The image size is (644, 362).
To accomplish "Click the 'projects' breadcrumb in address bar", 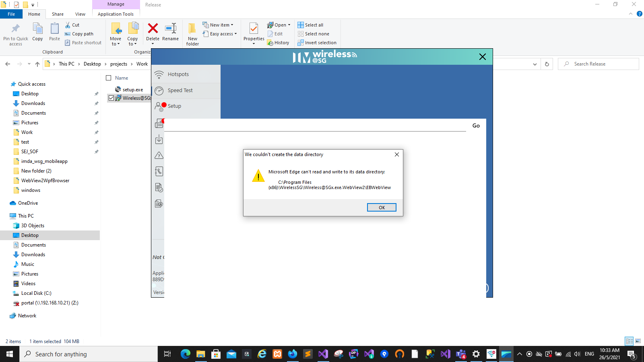I will (119, 64).
